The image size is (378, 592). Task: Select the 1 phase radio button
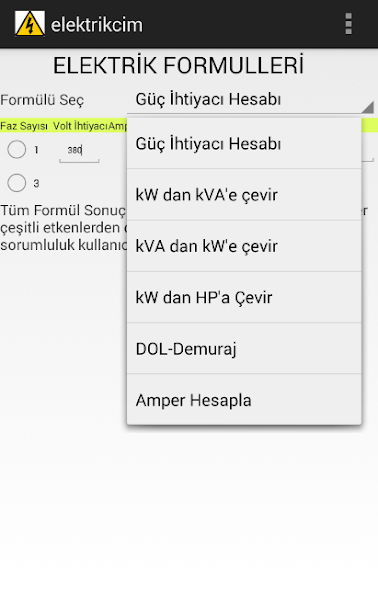17,150
